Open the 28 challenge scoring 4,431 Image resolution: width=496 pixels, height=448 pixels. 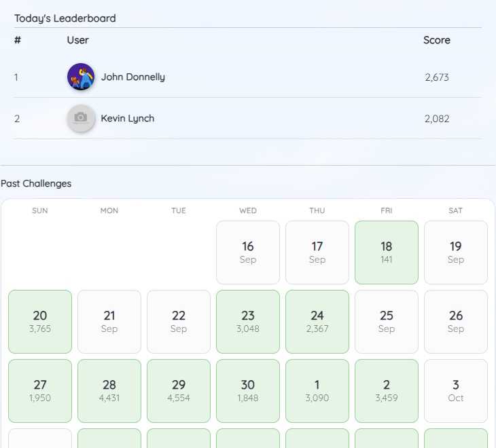[109, 391]
